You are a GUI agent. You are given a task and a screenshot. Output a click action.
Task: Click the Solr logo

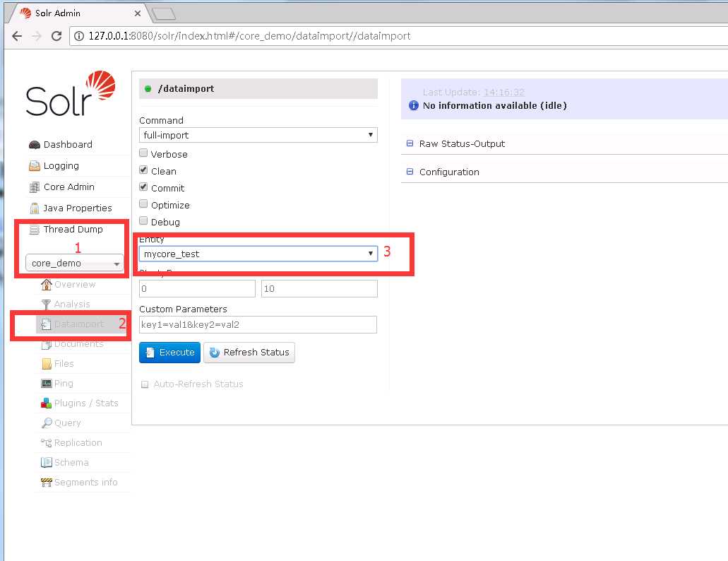click(x=71, y=93)
